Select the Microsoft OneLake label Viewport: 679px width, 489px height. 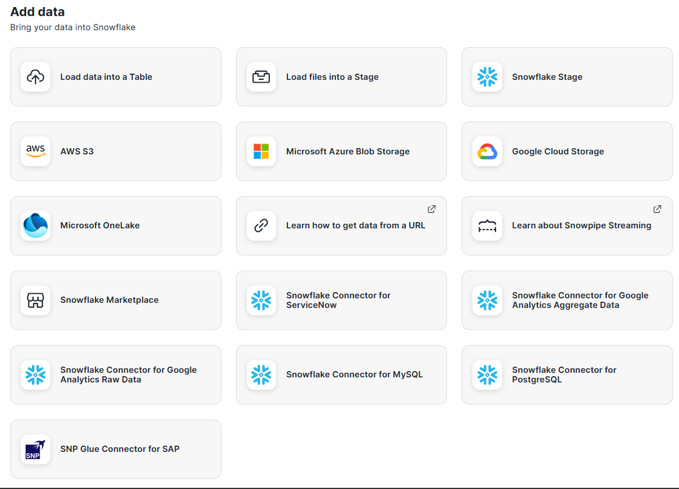pos(100,226)
